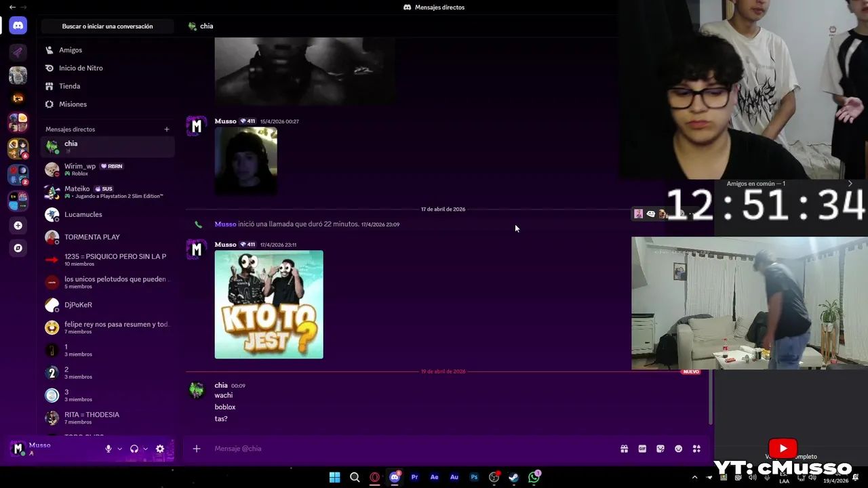Open group named 3 with 3 miembros
Viewport: 868px width, 488px height.
point(107,395)
